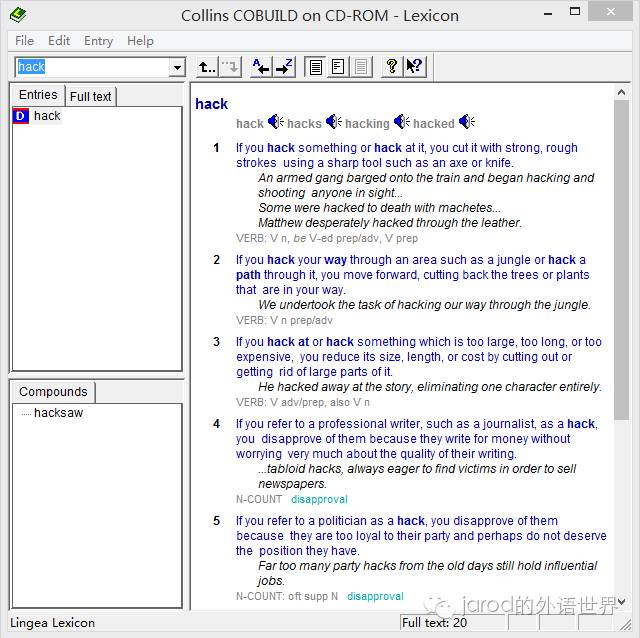The width and height of the screenshot is (640, 638).
Task: Click grammar note 'VERB: V adv/prep, also V n'
Action: click(x=302, y=402)
